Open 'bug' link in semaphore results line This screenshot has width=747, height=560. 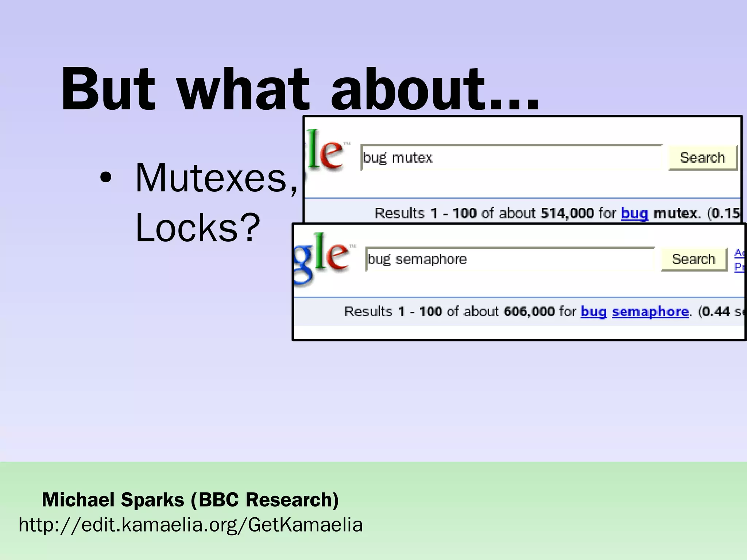tap(593, 312)
